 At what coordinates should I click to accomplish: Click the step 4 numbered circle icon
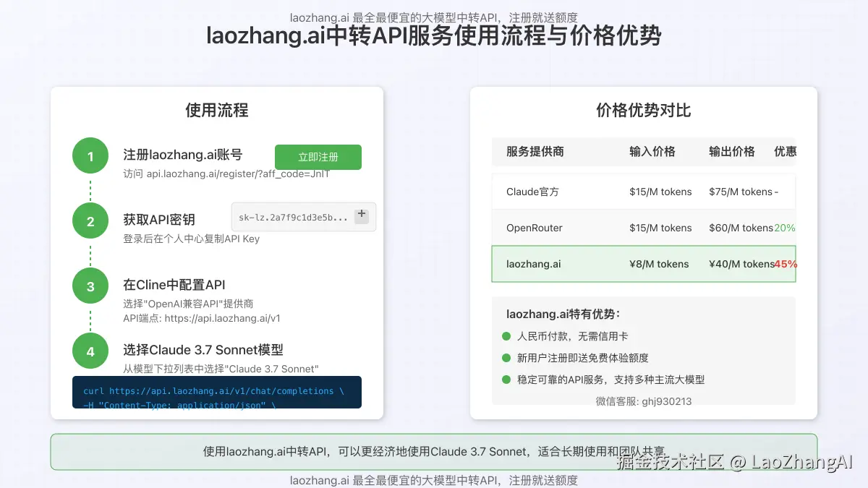click(90, 351)
